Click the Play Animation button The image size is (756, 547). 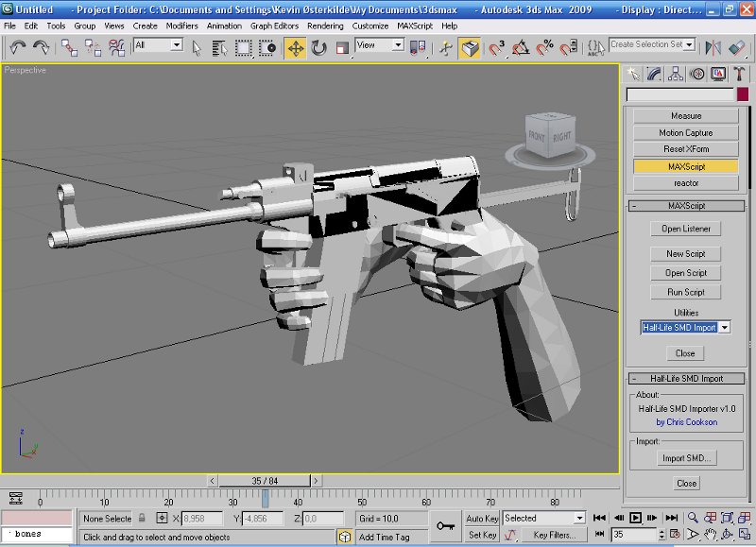point(635,518)
